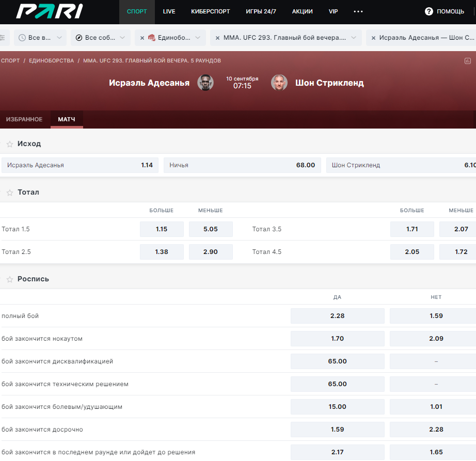The height and width of the screenshot is (461, 476).
Task: Pick болевым/удушающим Да at 15.00
Action: coord(337,407)
